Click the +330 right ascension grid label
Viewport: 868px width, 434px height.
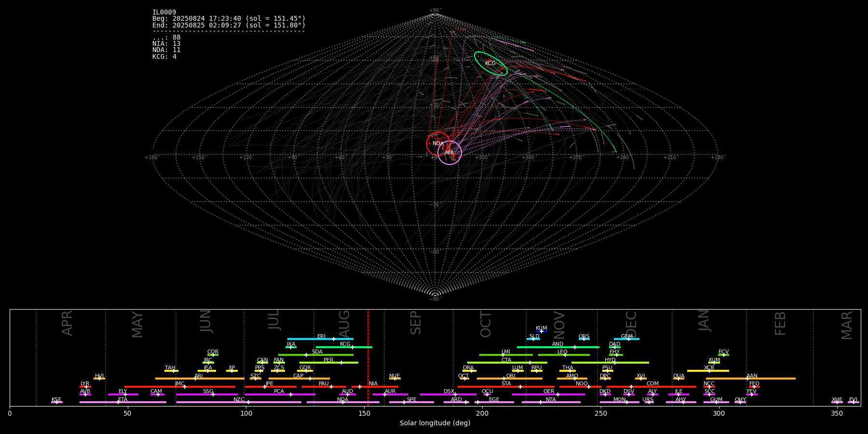coord(481,157)
